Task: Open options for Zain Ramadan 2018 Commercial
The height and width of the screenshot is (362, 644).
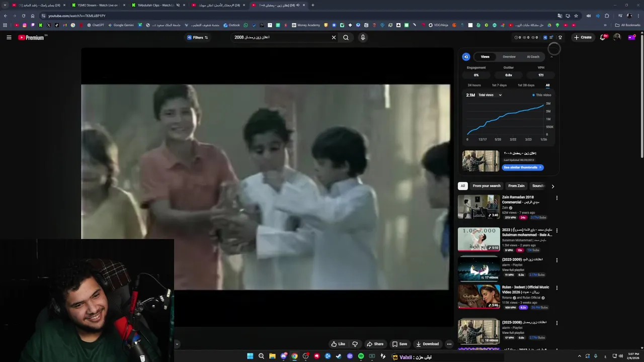Action: (x=556, y=198)
